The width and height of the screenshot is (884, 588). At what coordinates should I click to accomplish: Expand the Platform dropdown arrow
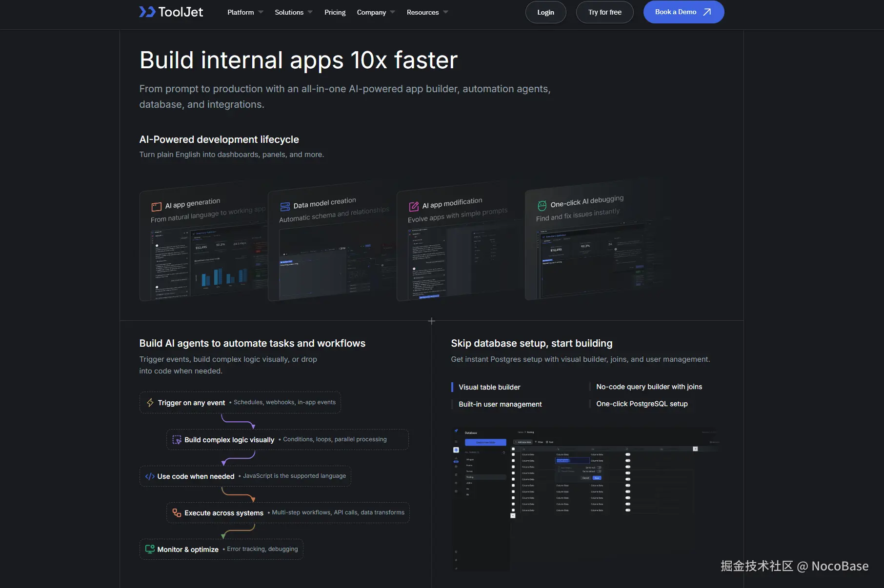click(261, 12)
